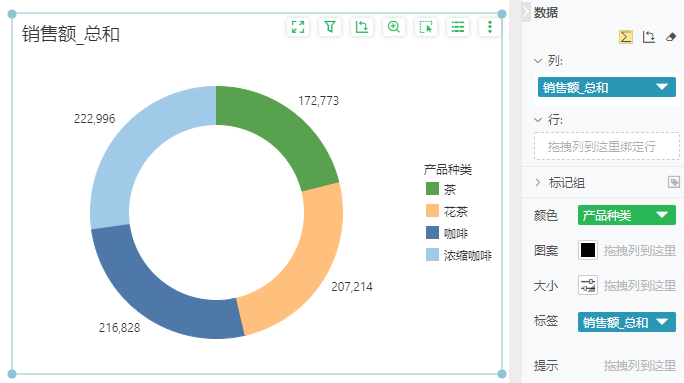Viewport: 684px width, 383px height.
Task: Open the 销售额_总和 label field dropdown
Action: click(x=627, y=322)
